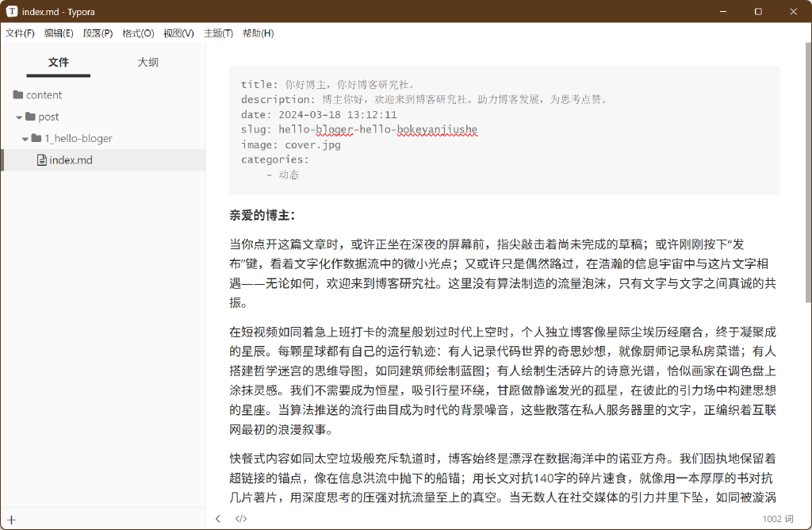Switch to the 文件 files tab
This screenshot has width=812, height=530.
pyautogui.click(x=58, y=61)
